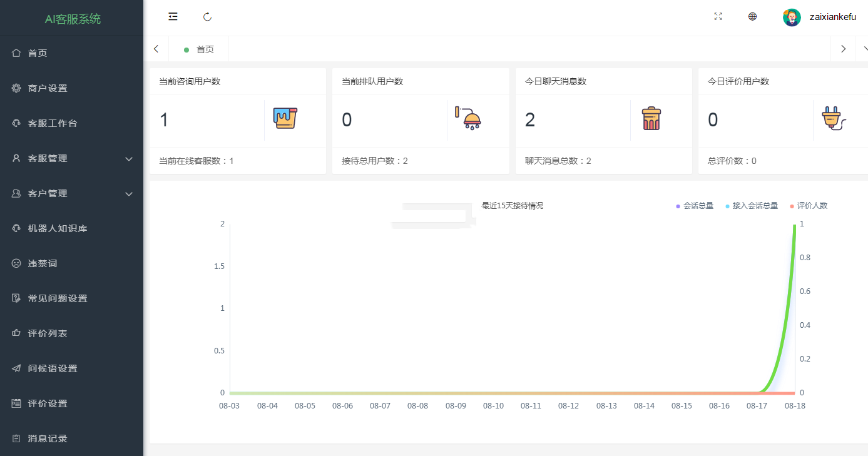Image resolution: width=868 pixels, height=456 pixels.
Task: Go to 评价列表 page
Action: click(x=71, y=333)
